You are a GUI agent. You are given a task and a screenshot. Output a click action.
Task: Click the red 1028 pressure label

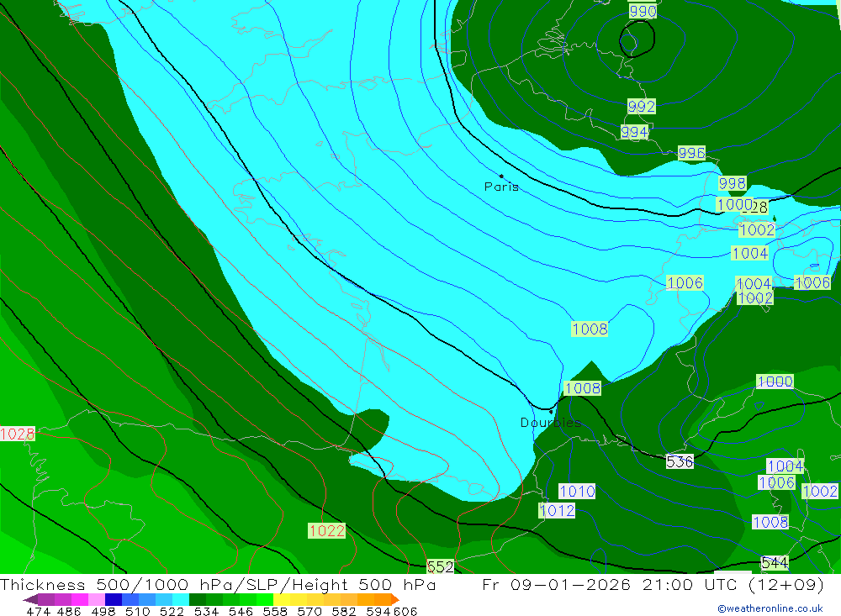coord(17,434)
